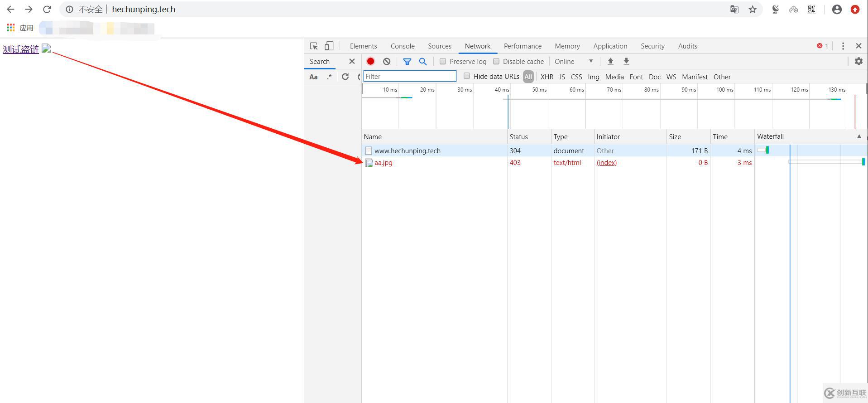
Task: Sort by the Waterfall column arrow
Action: click(859, 136)
